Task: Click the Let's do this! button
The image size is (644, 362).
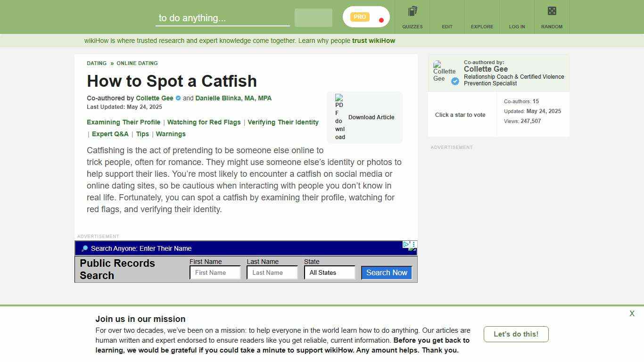Action: coord(516,334)
